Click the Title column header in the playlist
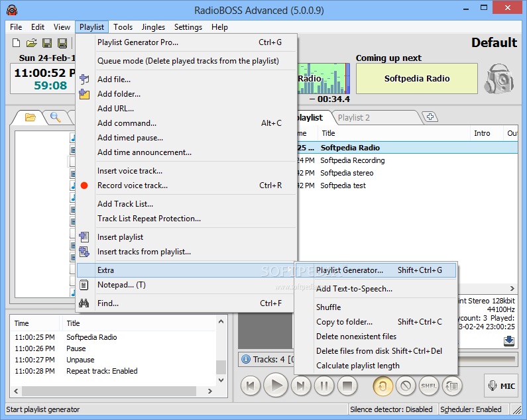527x420 pixels. click(393, 133)
